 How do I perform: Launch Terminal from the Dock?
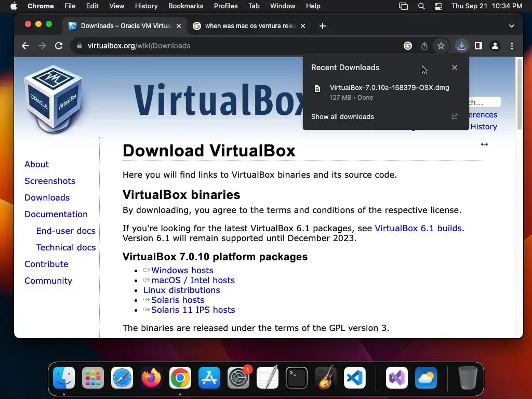pyautogui.click(x=297, y=378)
